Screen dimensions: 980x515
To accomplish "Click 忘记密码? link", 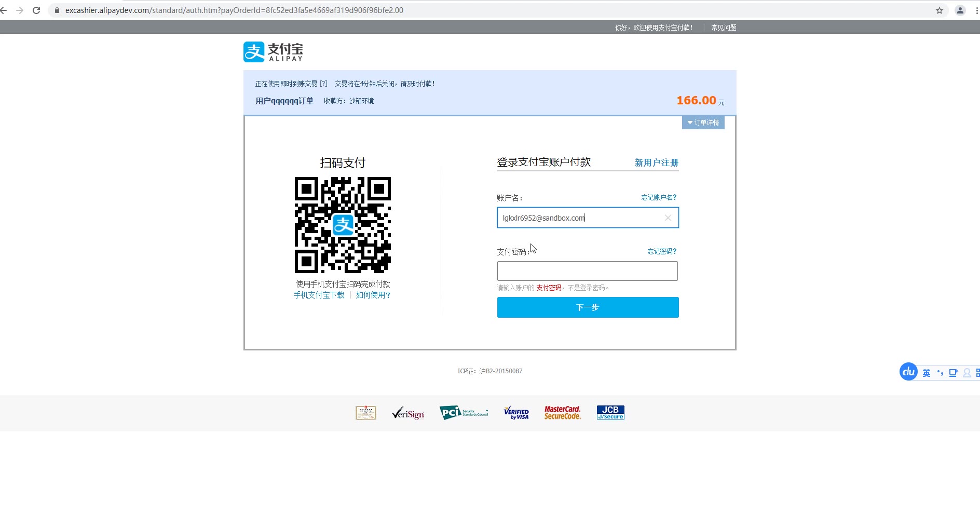I will 662,251.
